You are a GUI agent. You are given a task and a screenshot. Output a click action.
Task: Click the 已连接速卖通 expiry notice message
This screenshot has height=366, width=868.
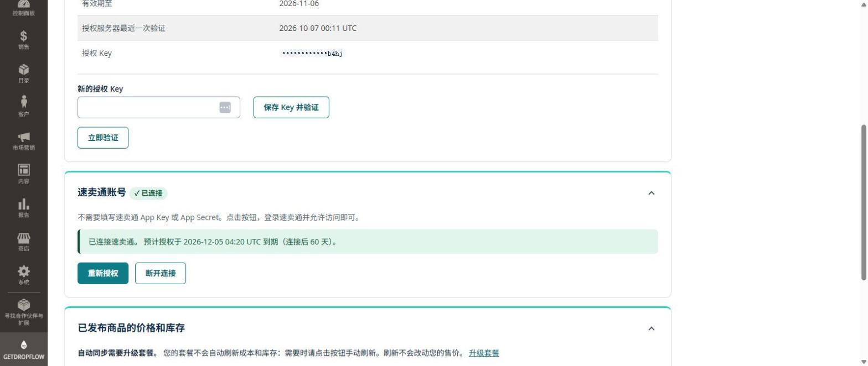coord(368,242)
